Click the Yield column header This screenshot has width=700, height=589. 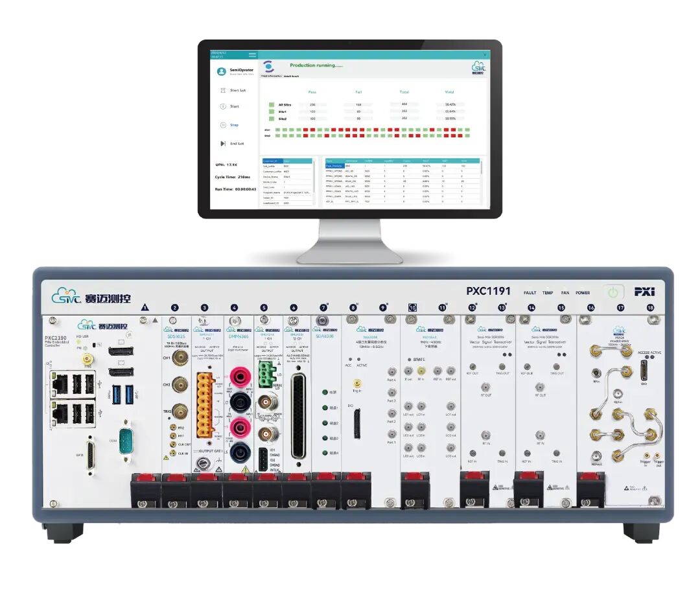point(450,92)
